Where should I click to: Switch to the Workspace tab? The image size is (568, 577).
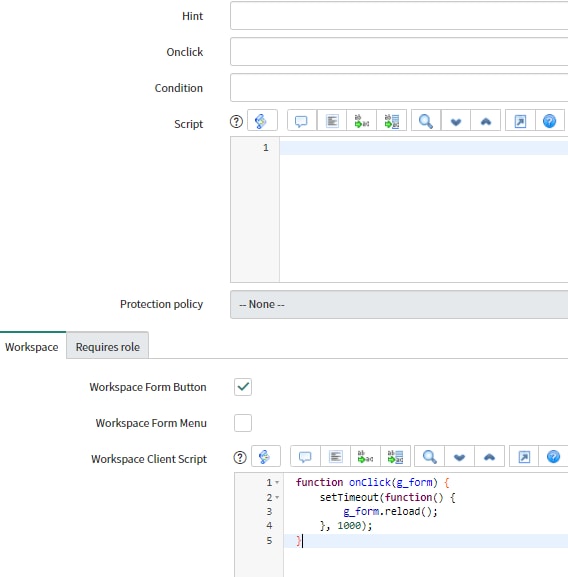(32, 347)
